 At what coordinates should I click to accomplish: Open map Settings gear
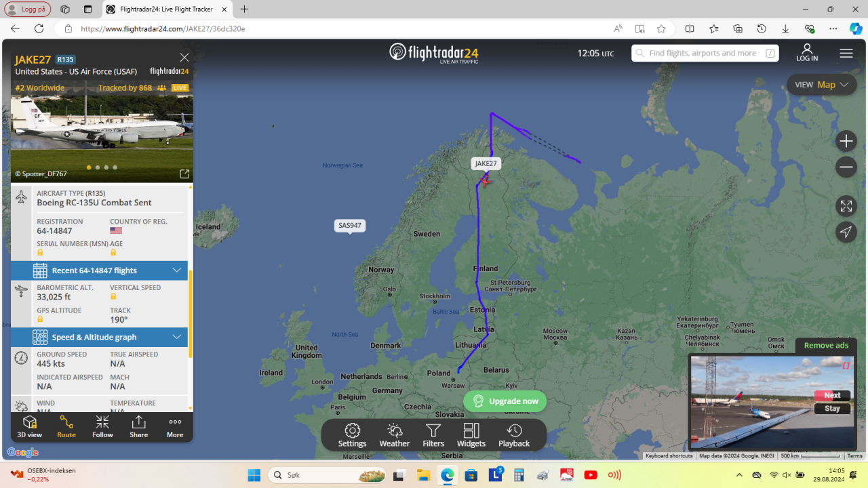[352, 435]
